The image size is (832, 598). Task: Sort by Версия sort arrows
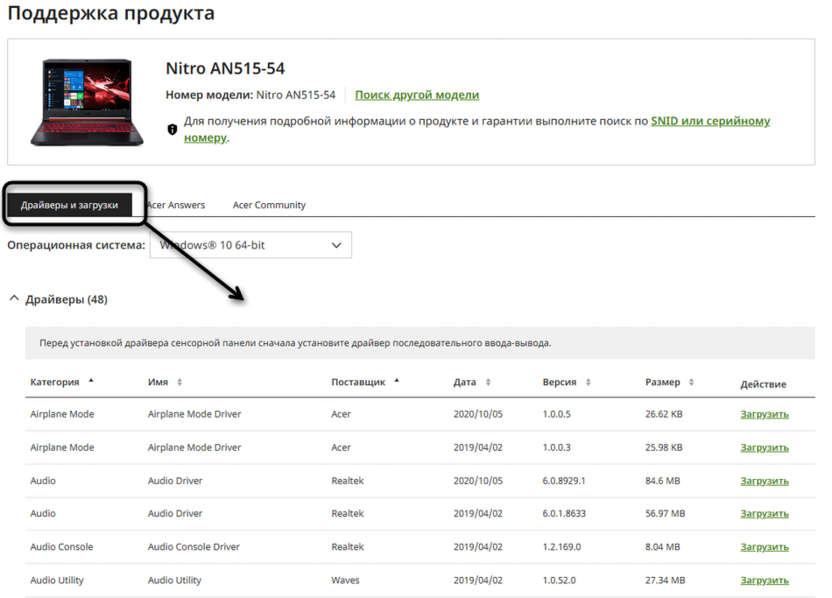[588, 382]
